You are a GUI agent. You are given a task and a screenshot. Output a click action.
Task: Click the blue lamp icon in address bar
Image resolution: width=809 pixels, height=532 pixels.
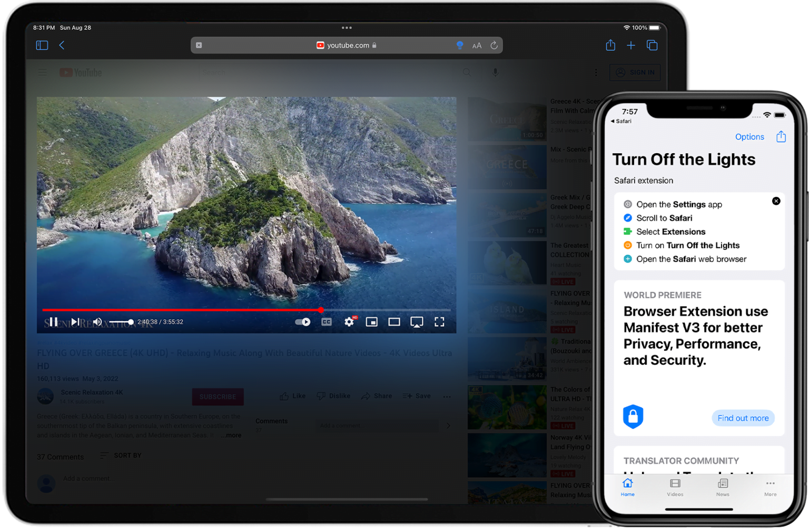pyautogui.click(x=460, y=45)
